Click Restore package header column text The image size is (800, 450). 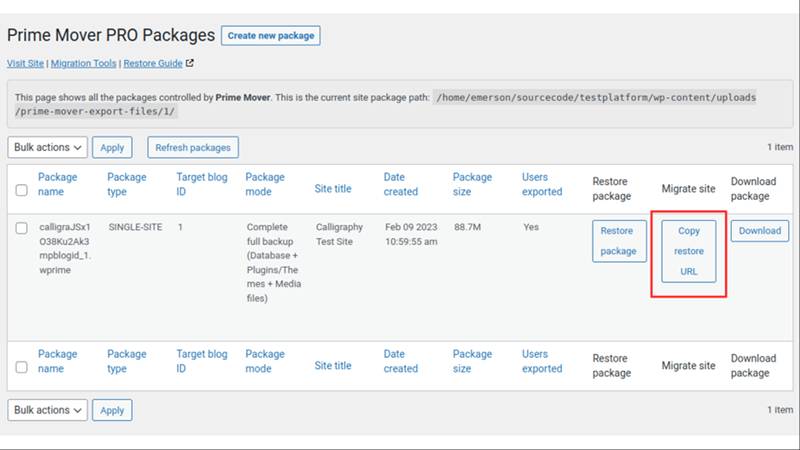point(611,189)
